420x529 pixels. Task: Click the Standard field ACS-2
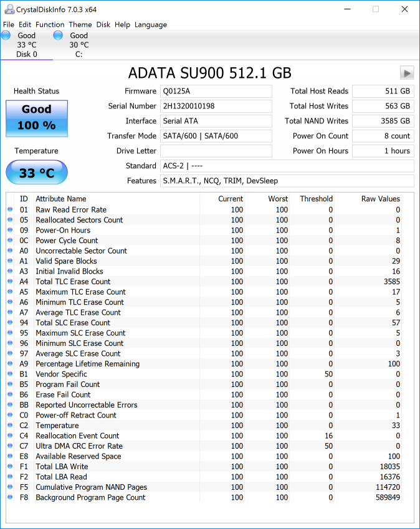click(x=287, y=166)
